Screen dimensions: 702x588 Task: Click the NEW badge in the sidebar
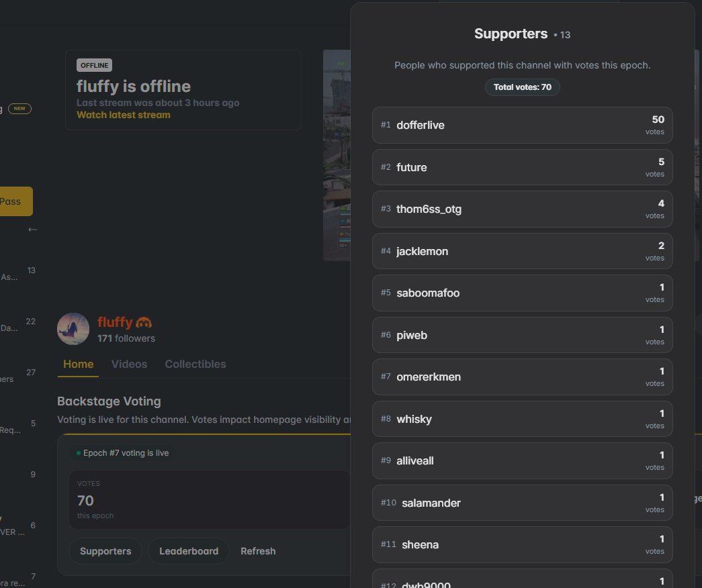click(19, 108)
